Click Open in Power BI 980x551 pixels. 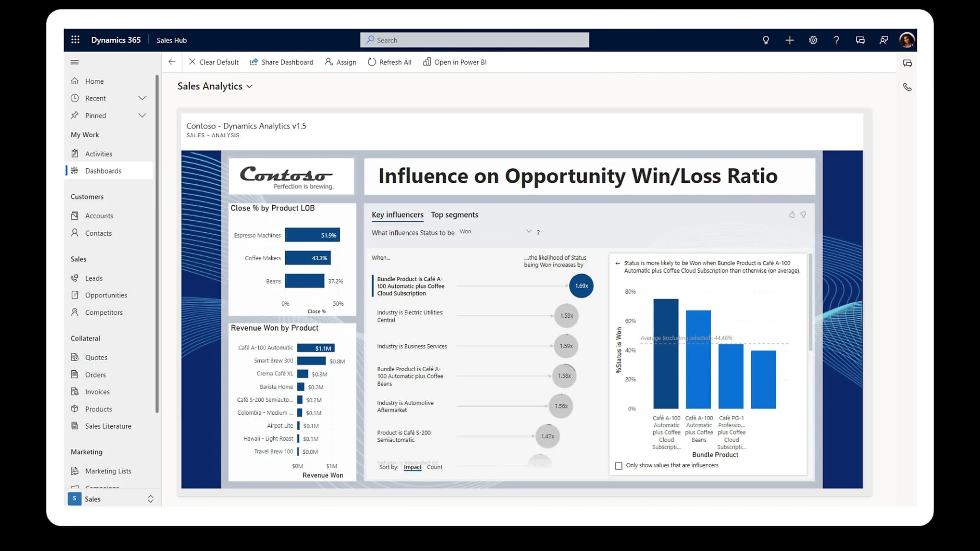click(x=455, y=62)
